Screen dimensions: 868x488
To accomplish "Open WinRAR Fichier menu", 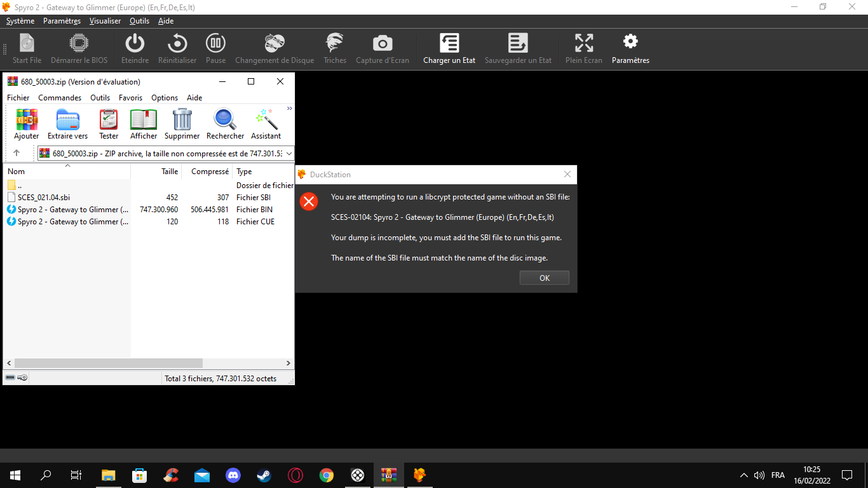I will click(x=18, y=98).
